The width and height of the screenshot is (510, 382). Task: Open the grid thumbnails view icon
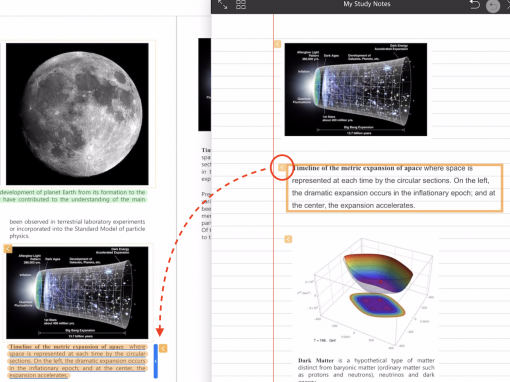[241, 4]
